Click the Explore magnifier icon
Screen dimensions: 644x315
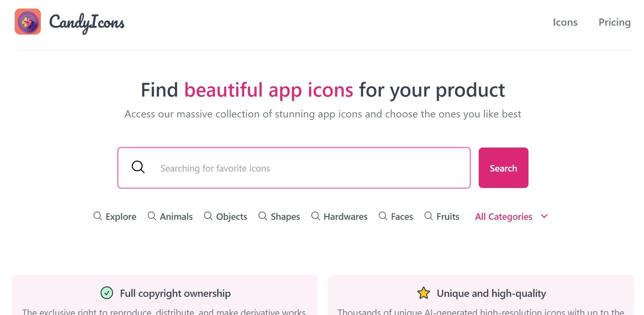pyautogui.click(x=98, y=216)
